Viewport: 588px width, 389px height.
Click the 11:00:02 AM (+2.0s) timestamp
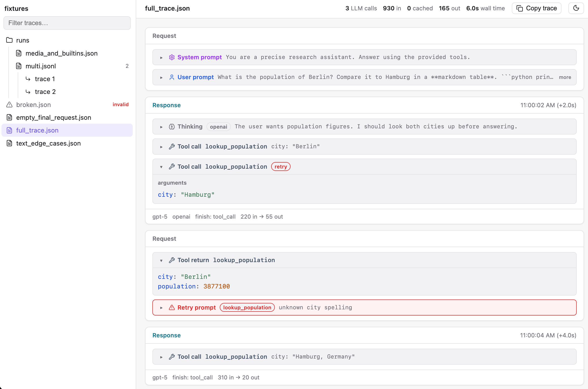tap(548, 105)
